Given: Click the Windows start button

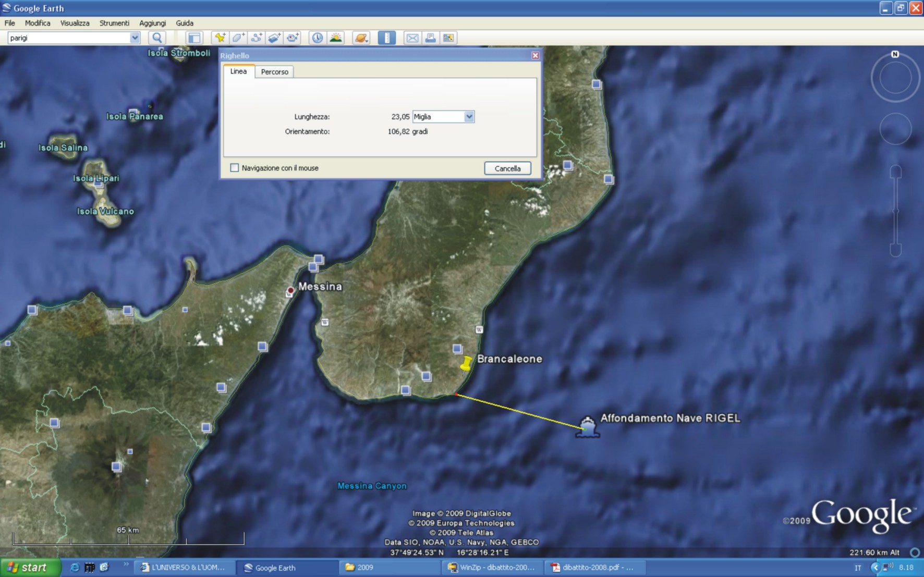Looking at the screenshot, I should [x=30, y=567].
